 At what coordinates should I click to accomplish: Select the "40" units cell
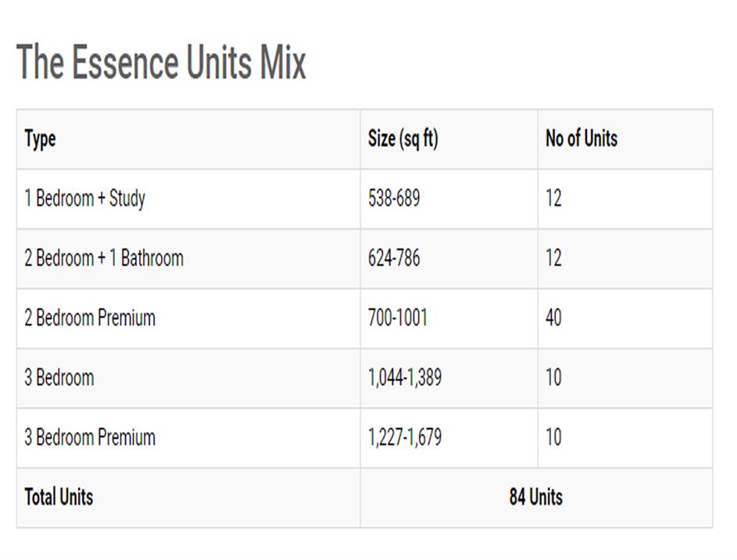(x=553, y=318)
